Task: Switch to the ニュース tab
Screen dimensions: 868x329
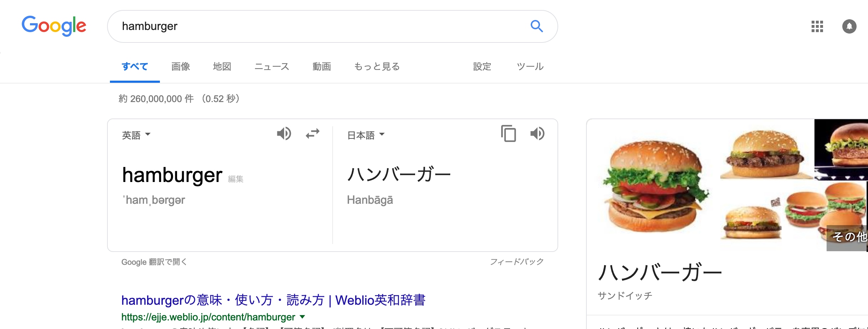Action: pyautogui.click(x=272, y=67)
